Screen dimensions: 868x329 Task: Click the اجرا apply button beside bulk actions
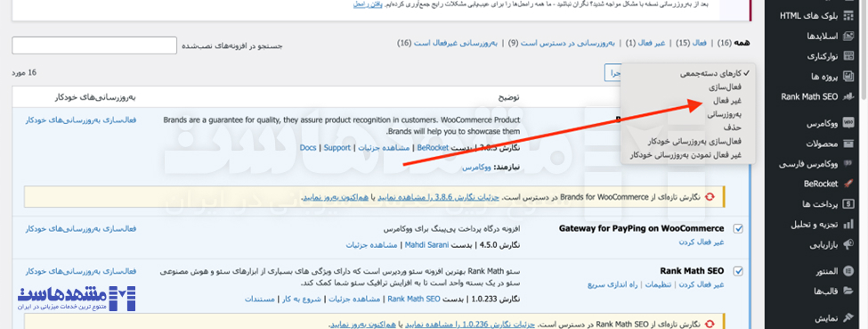tap(613, 73)
